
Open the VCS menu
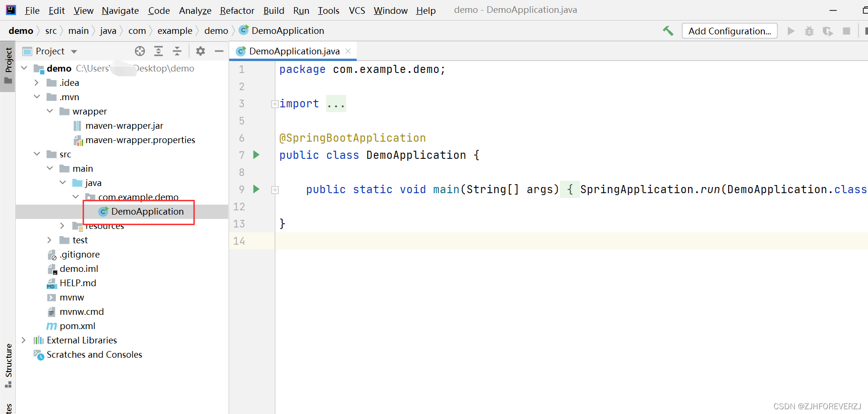[357, 10]
